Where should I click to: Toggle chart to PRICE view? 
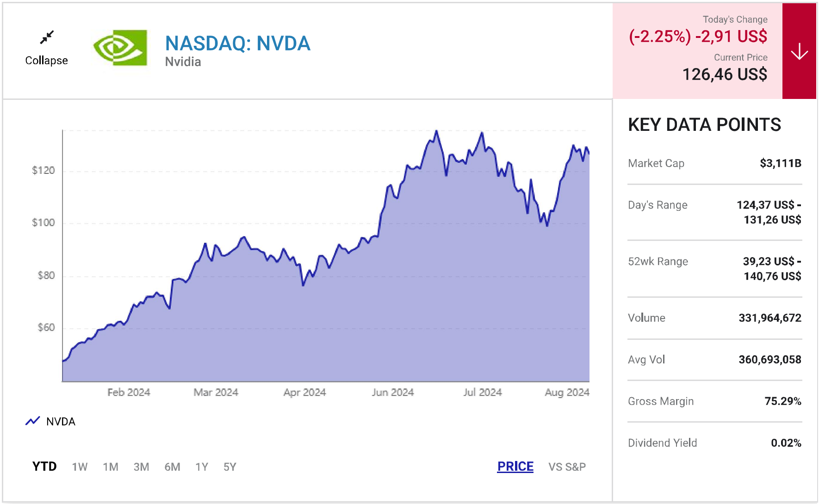point(515,467)
